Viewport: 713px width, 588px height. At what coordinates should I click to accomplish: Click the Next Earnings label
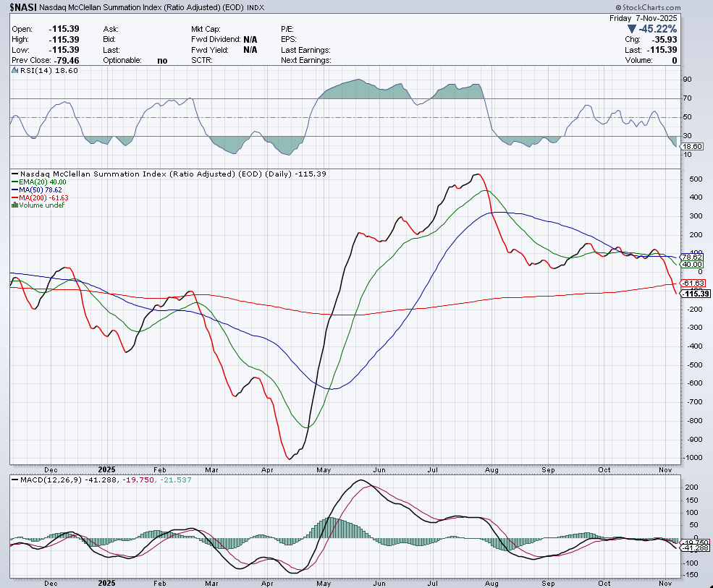tap(306, 61)
